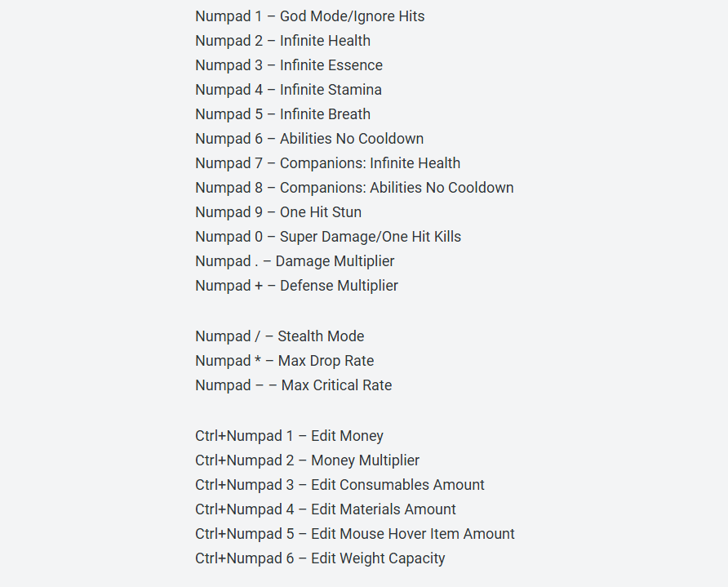The height and width of the screenshot is (587, 728).
Task: Click the "Numpad 4 – Infinite Stamina" entry
Action: (288, 90)
